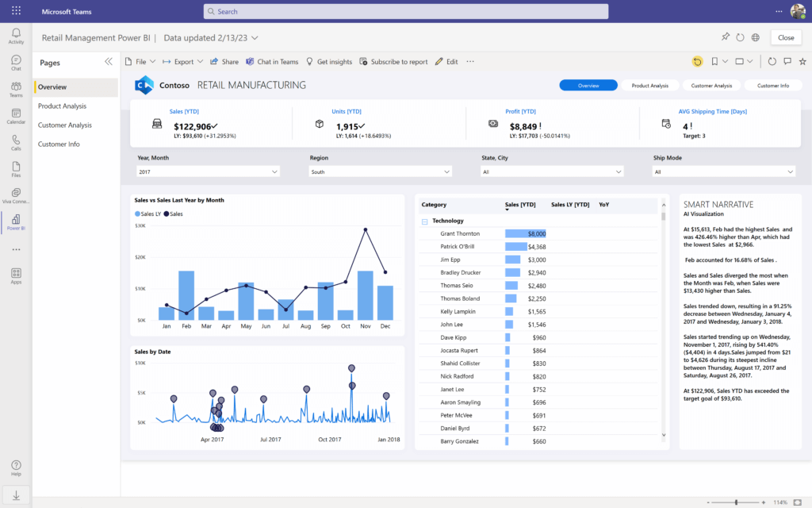Open the Export dropdown

tap(183, 62)
